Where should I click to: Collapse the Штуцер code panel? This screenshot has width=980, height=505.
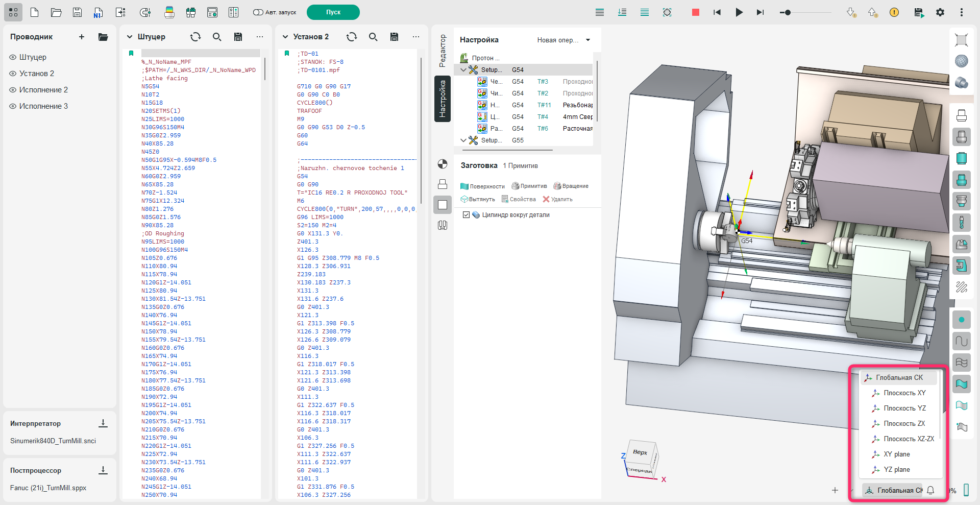(x=130, y=37)
